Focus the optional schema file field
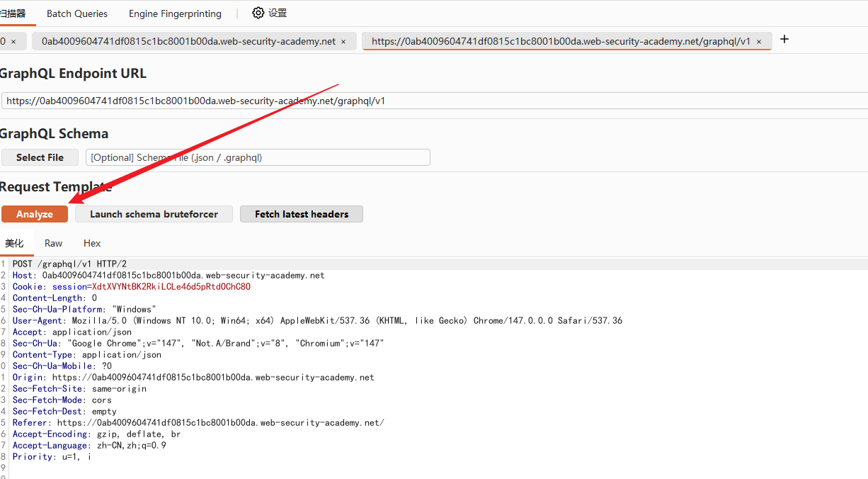The width and height of the screenshot is (868, 479). click(x=258, y=157)
